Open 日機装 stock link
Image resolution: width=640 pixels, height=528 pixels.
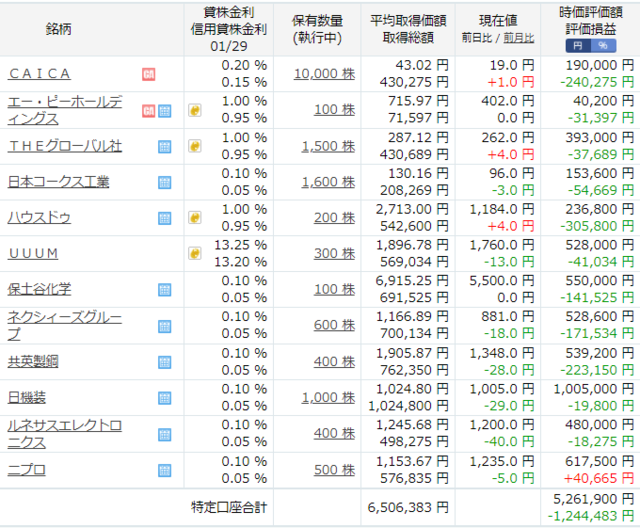[27, 397]
